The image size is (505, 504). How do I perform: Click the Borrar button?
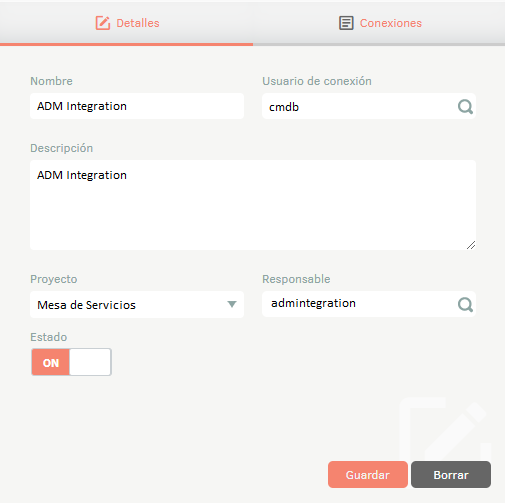451,474
